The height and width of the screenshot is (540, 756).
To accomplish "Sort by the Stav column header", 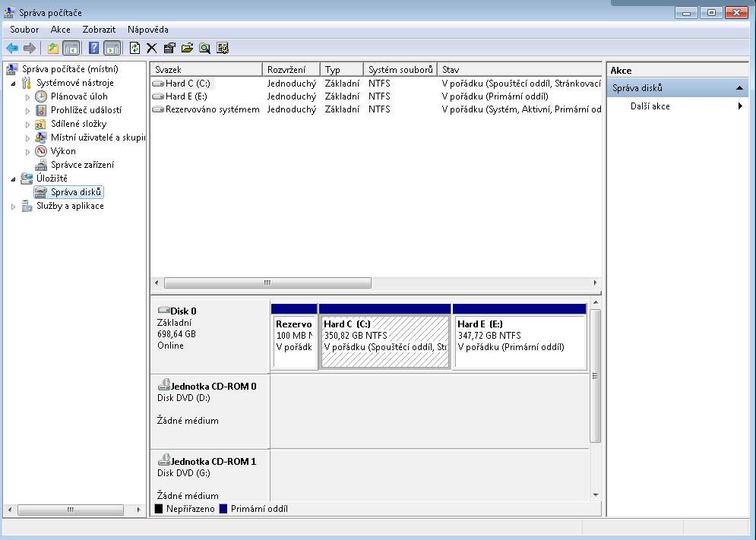I will [x=519, y=69].
